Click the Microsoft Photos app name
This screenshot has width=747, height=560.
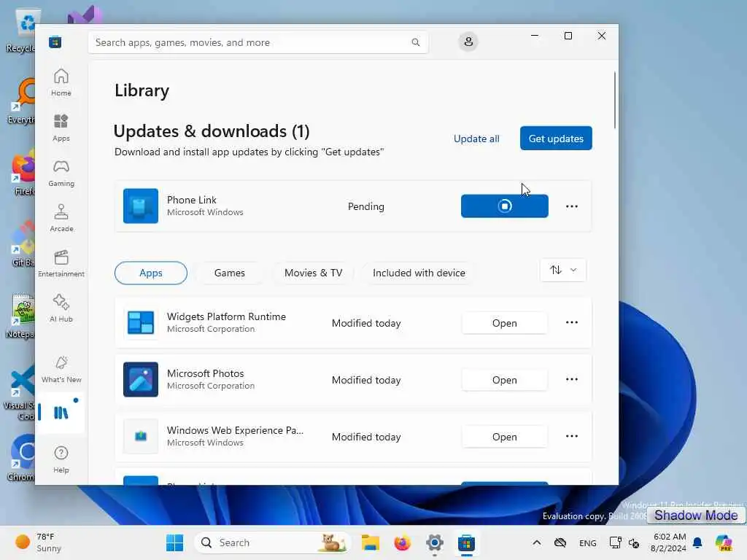[205, 373]
